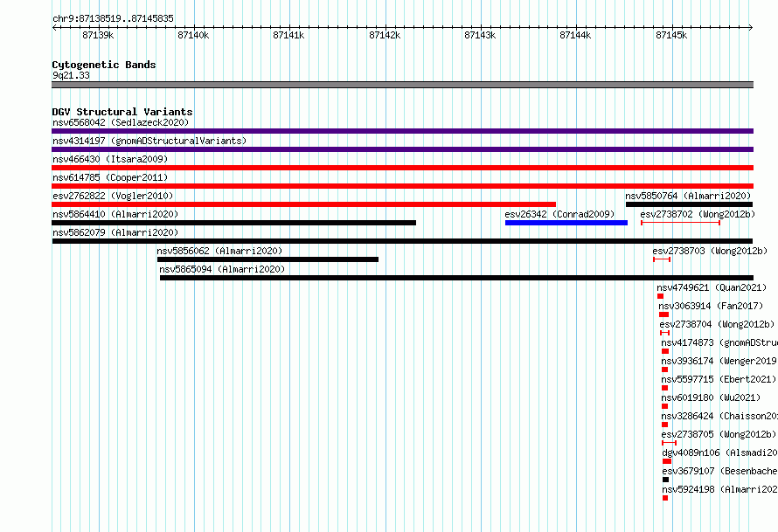The image size is (778, 532).
Task: Click the red nsv6019180 variant marker
Action: 665,406
